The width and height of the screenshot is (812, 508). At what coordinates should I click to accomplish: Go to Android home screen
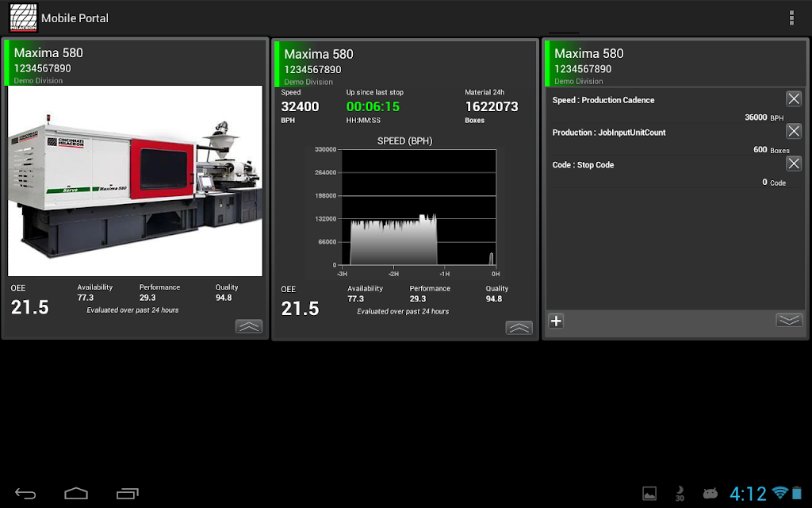[x=76, y=494]
